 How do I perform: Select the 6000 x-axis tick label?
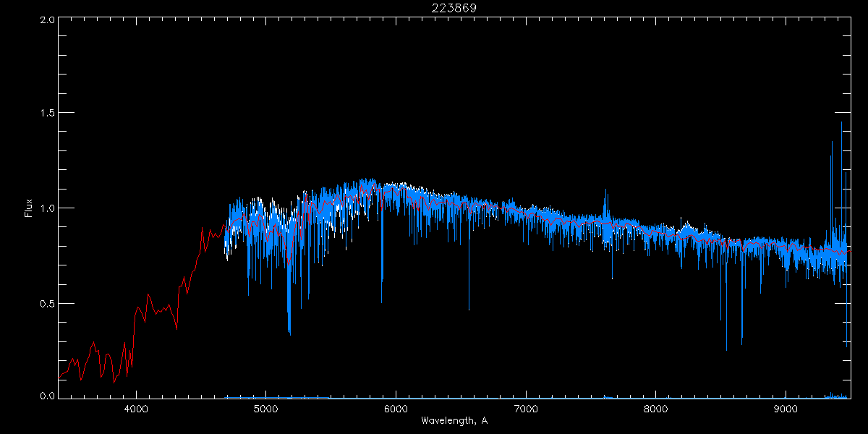(x=396, y=409)
